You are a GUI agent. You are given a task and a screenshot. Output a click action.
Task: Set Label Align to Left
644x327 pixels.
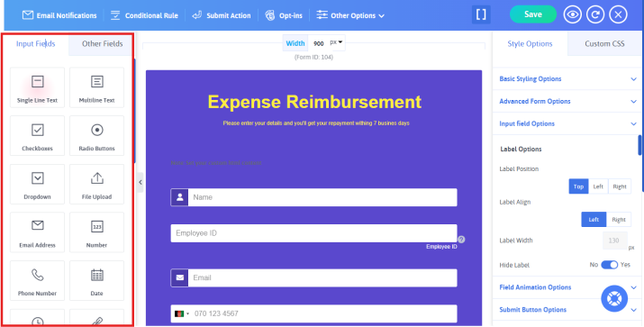coord(594,220)
